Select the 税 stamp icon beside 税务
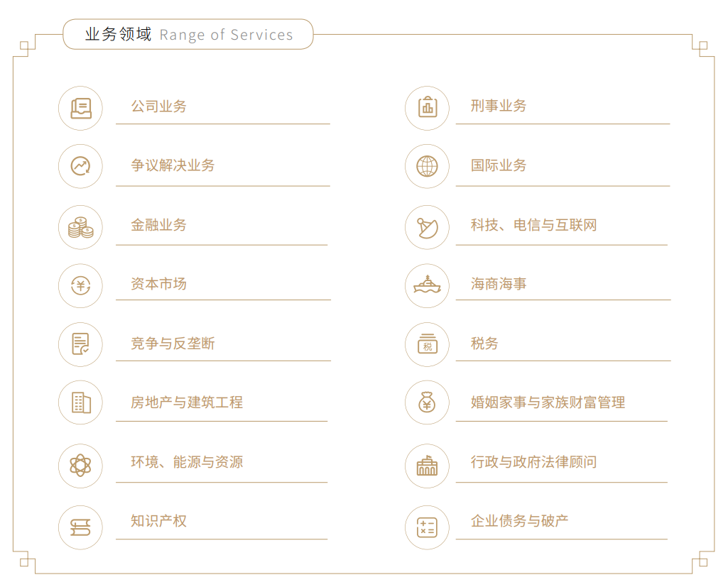This screenshot has width=728, height=587. coord(426,344)
